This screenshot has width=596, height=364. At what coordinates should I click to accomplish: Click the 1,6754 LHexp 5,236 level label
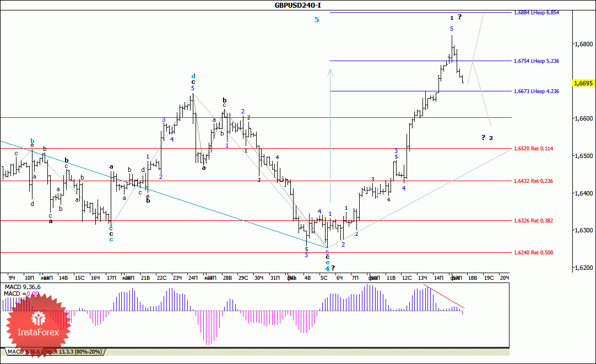(x=537, y=61)
